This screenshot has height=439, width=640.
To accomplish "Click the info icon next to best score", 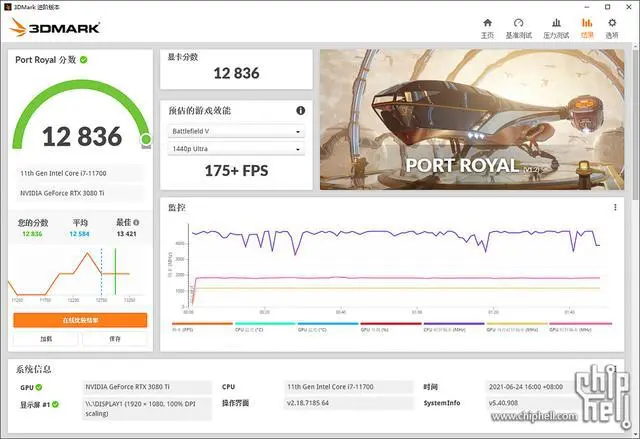I will tap(136, 222).
